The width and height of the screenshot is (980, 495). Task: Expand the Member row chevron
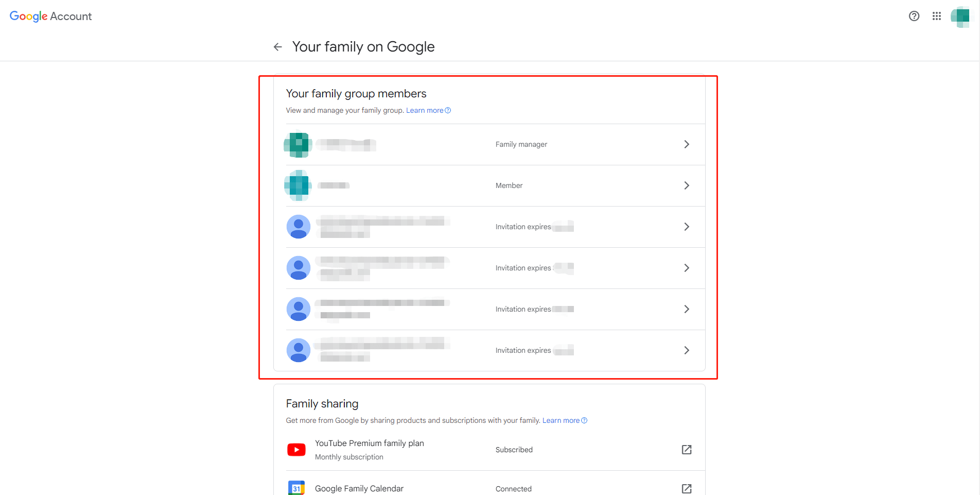pos(687,185)
